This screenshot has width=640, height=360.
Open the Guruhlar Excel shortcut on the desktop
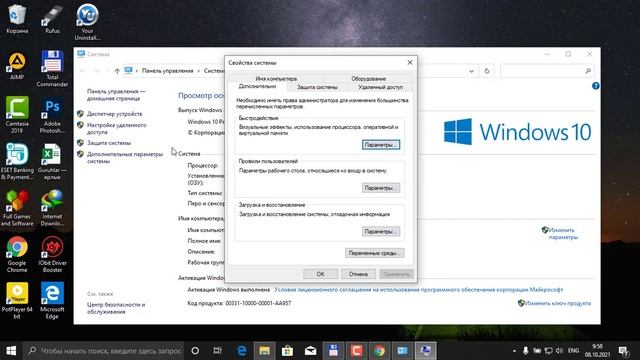(x=52, y=162)
